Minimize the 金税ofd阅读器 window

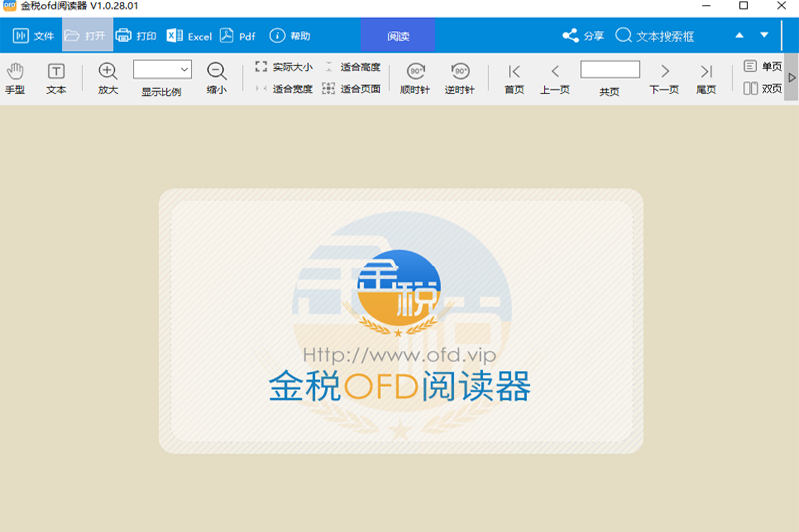tap(706, 6)
